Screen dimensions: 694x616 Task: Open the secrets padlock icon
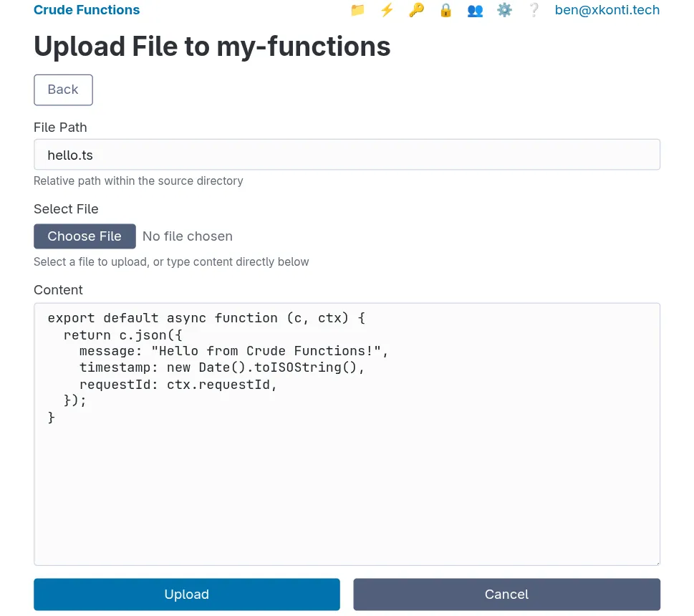coord(445,10)
